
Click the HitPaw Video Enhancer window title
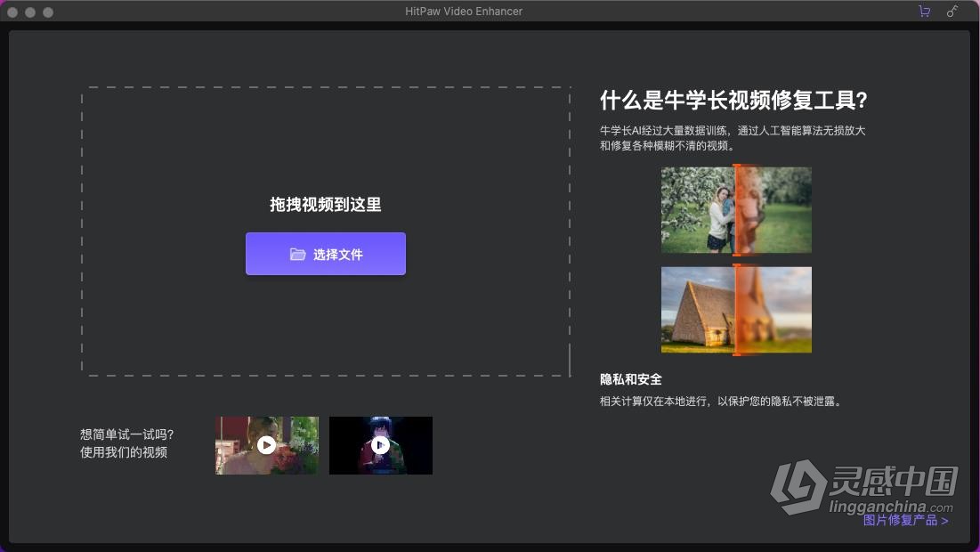[x=464, y=12]
